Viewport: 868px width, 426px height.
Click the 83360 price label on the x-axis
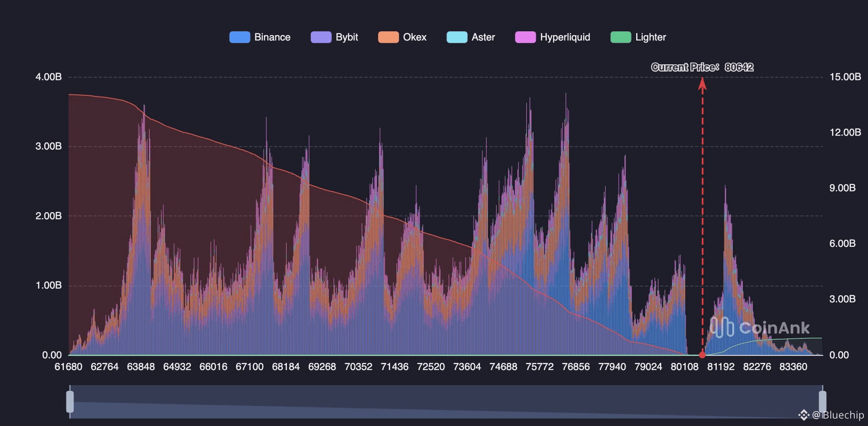(x=793, y=367)
